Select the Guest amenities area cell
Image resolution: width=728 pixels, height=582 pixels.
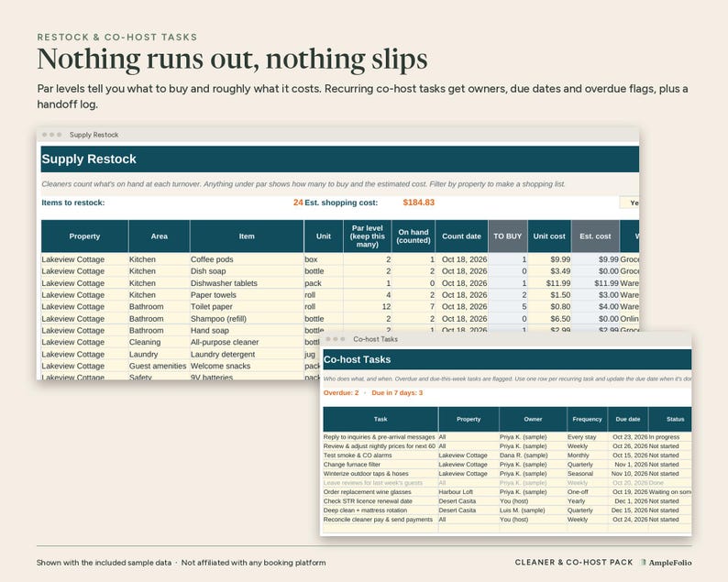158,366
